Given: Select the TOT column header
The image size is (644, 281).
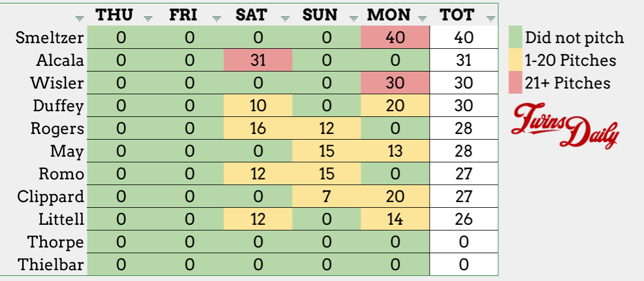Looking at the screenshot, I should (x=457, y=15).
